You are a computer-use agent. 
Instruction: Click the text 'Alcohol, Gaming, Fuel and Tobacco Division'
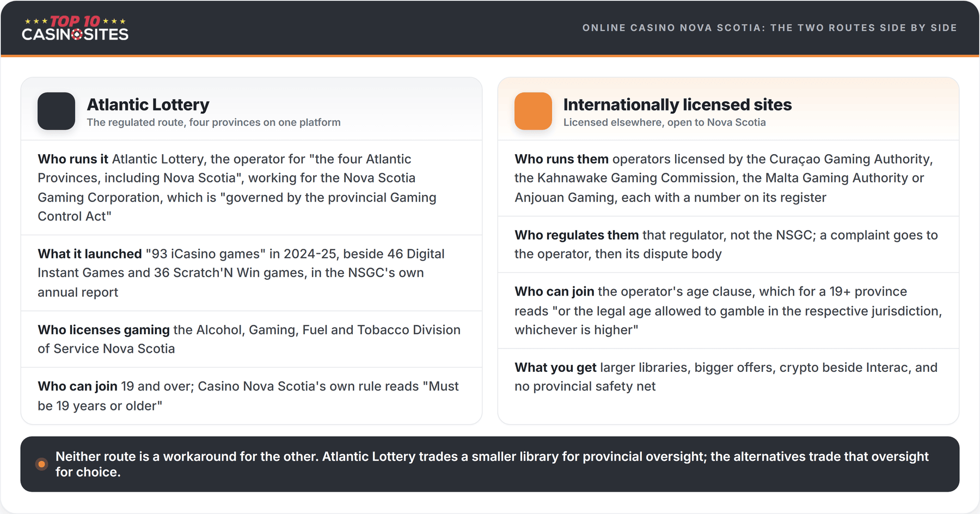coord(328,330)
